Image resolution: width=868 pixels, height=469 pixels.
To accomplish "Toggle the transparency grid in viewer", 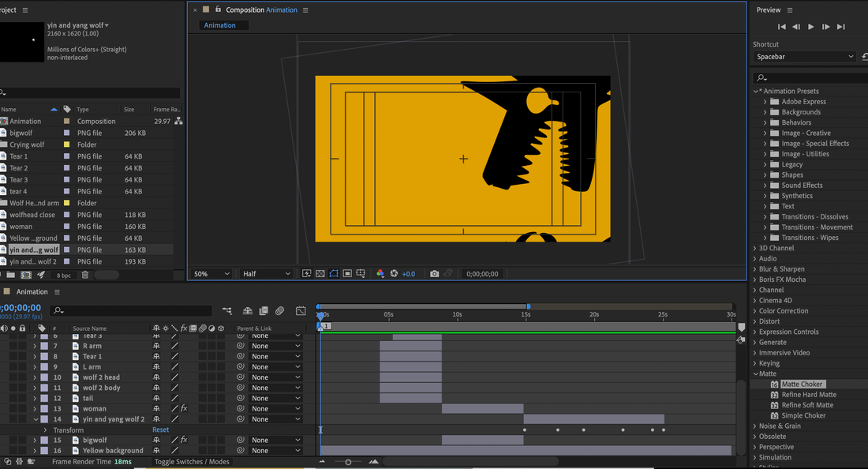I will (320, 273).
